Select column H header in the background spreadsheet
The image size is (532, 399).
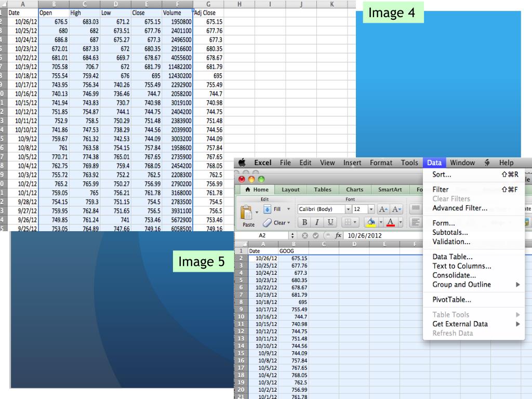(239, 4)
